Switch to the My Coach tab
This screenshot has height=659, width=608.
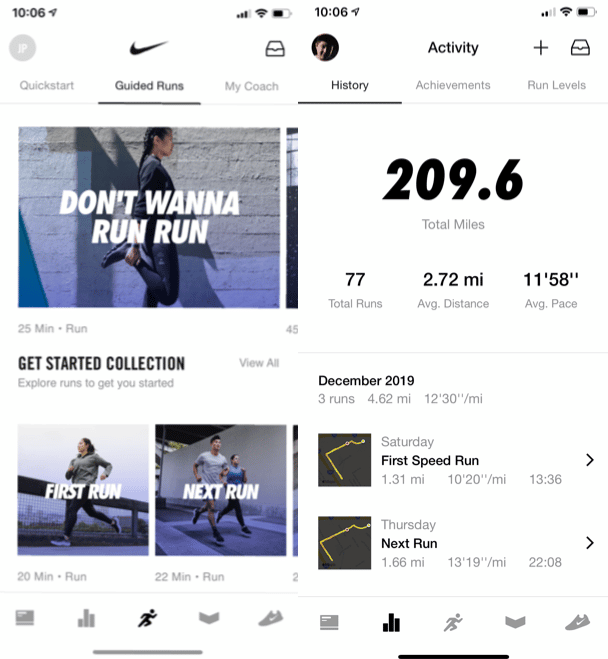point(251,87)
